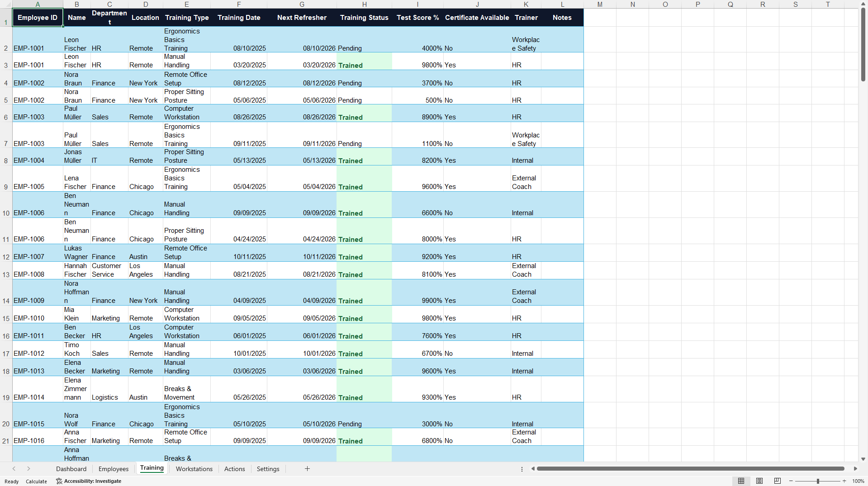Add a new sheet with plus icon
The height and width of the screenshot is (486, 868).
pos(307,469)
